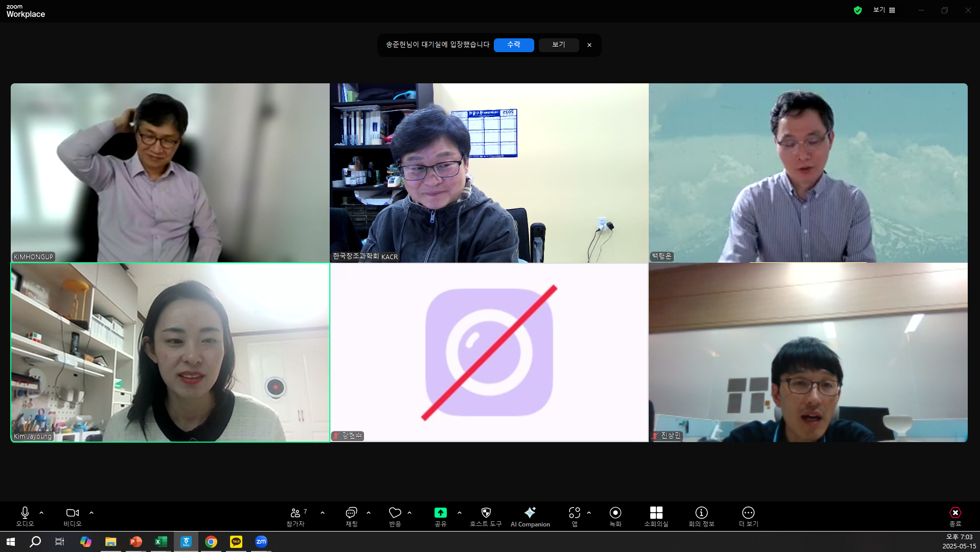Open the taskbar clock showing 오후 7:03
This screenshot has width=980, height=552.
959,542
